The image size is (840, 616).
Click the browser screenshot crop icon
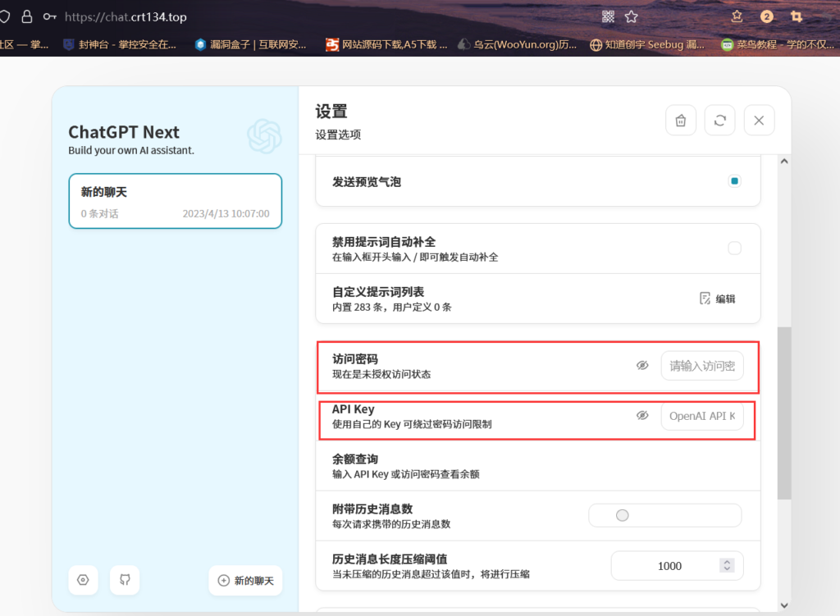pos(796,16)
